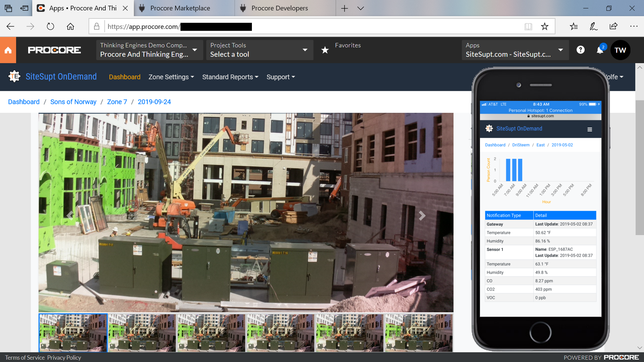Click the Dashboard breadcrumb link
The image size is (644, 362).
pyautogui.click(x=24, y=102)
